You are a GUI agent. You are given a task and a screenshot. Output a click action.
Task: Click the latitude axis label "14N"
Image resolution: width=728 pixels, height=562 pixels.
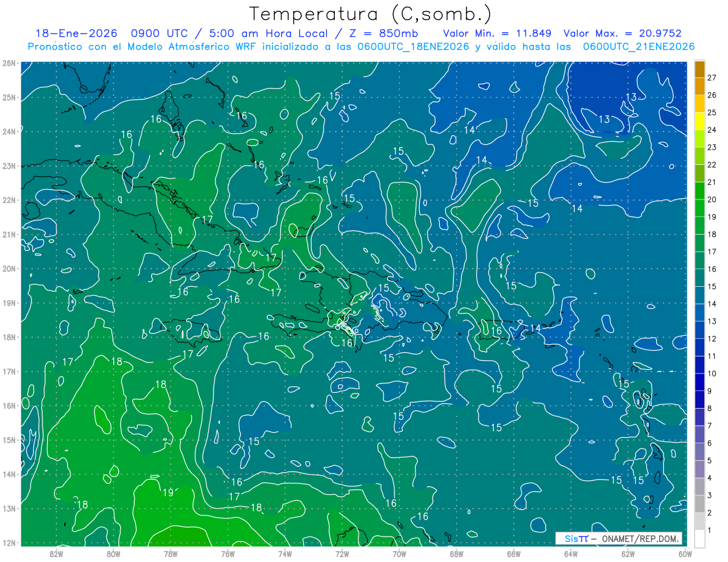point(8,474)
